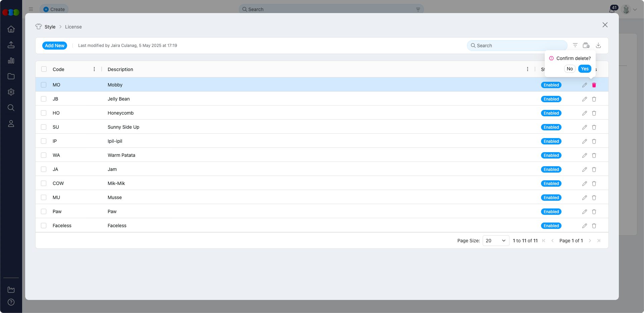The width and height of the screenshot is (644, 313).
Task: Delete the Warm Patata row via trash icon
Action: click(x=594, y=155)
